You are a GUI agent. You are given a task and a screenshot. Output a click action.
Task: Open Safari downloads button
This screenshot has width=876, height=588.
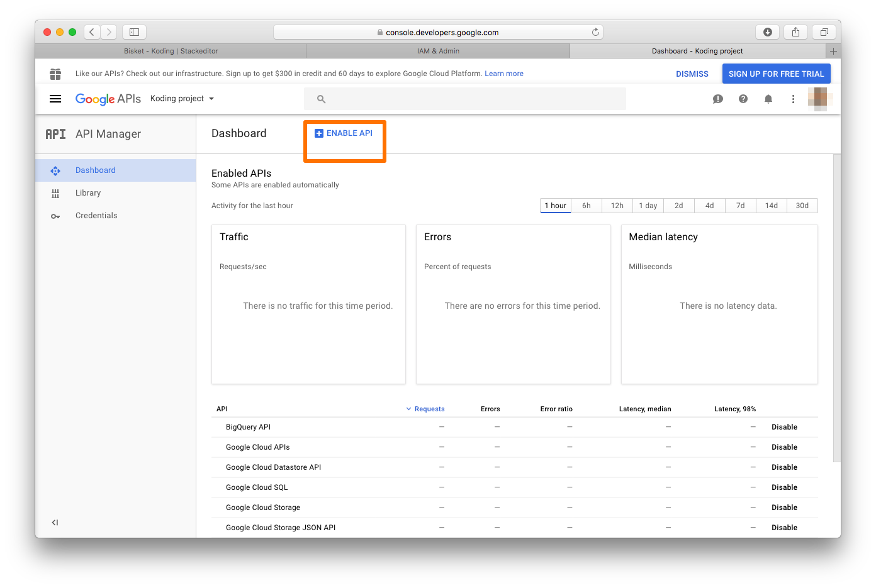[x=768, y=32]
